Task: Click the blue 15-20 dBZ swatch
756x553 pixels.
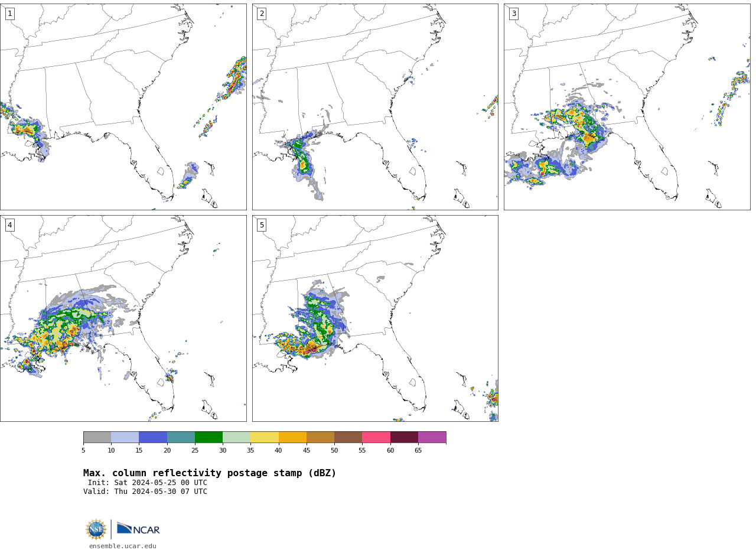Action: pyautogui.click(x=153, y=437)
